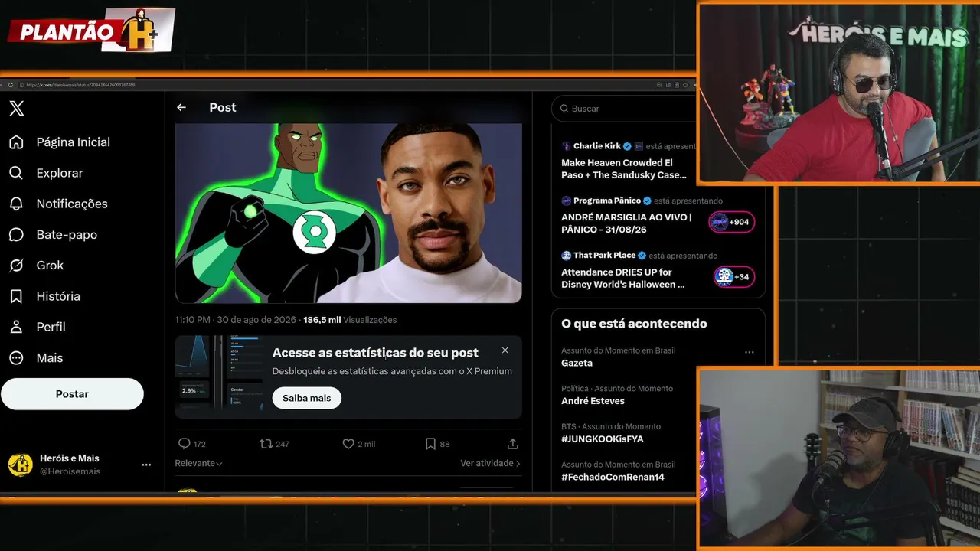The width and height of the screenshot is (980, 551).
Task: Open the #FechadoComRenan14 trending topic
Action: 612,477
